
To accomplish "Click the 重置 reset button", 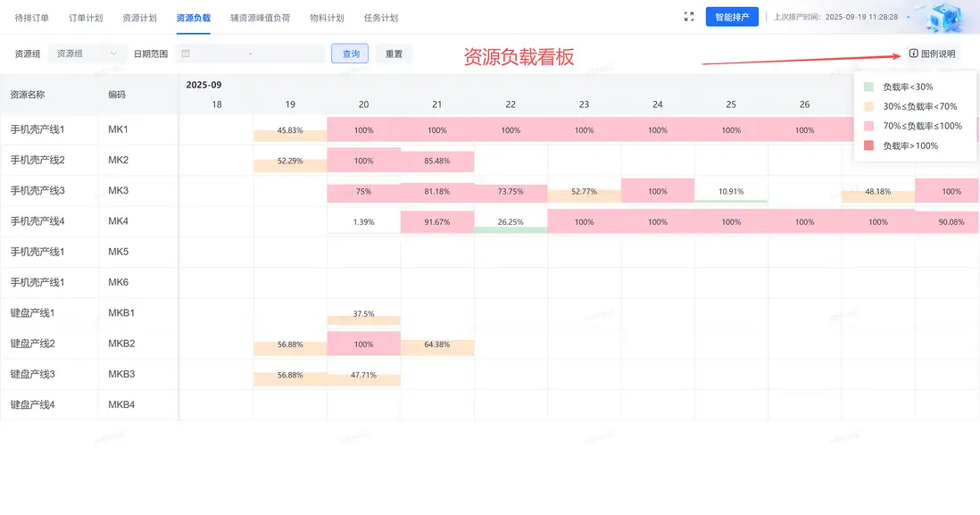I will coord(394,54).
